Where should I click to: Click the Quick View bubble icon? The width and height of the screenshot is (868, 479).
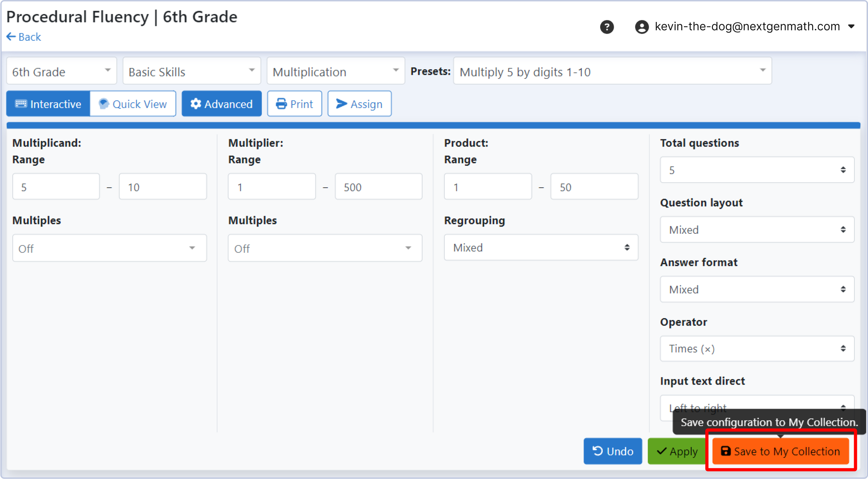coord(104,103)
